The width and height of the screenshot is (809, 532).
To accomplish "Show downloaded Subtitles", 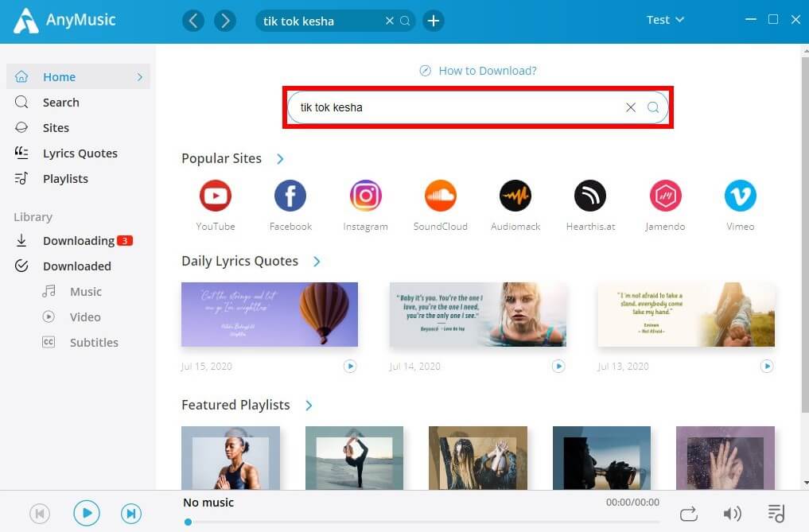I will click(94, 342).
